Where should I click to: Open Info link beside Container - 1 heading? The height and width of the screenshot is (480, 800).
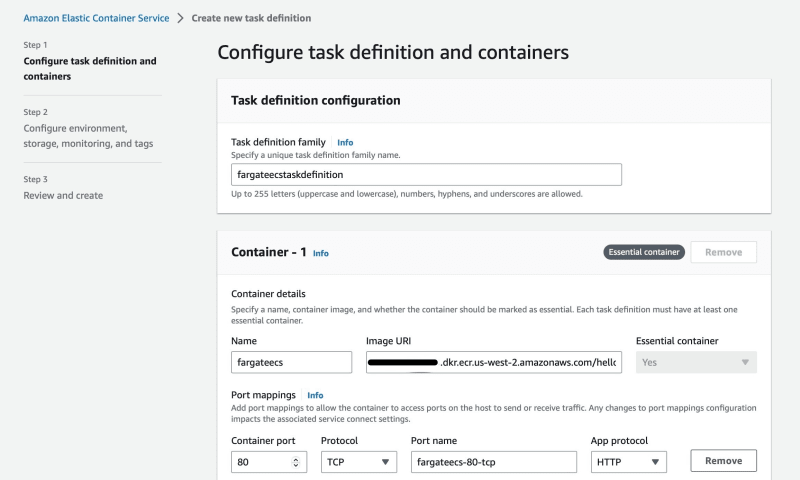[320, 253]
